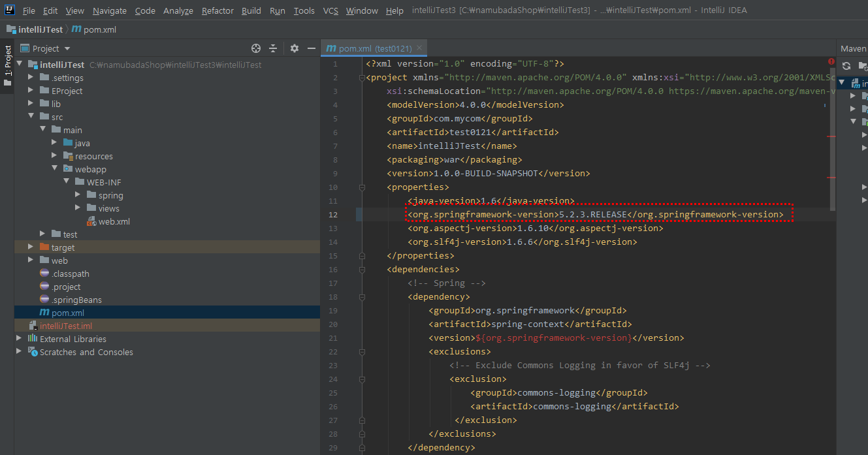Collapse the root Maven project node
Image resolution: width=868 pixels, height=455 pixels.
click(842, 83)
